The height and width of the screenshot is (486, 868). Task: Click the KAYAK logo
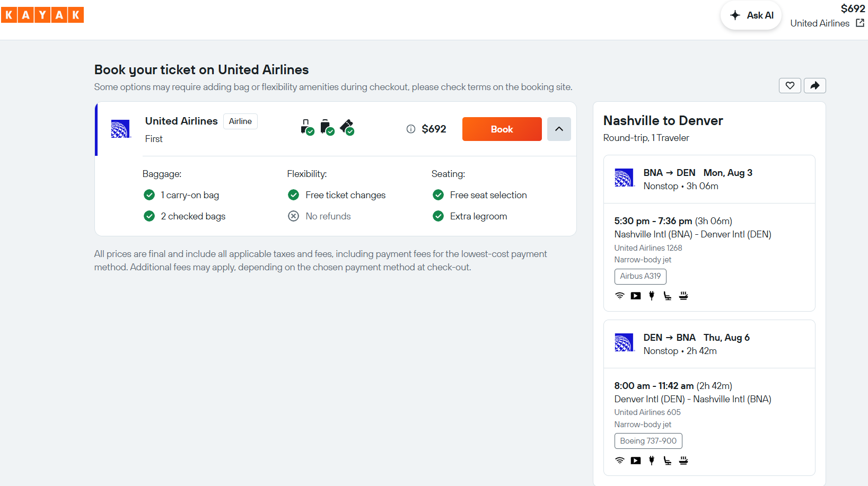tap(42, 15)
